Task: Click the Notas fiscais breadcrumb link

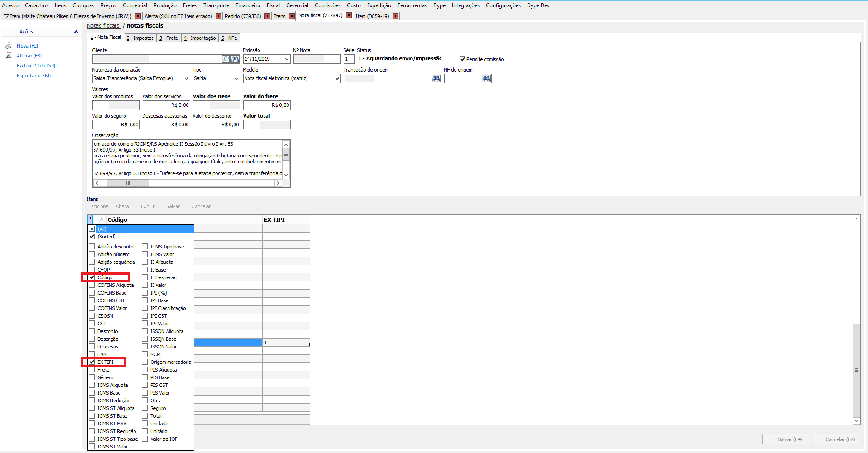Action: 103,26
